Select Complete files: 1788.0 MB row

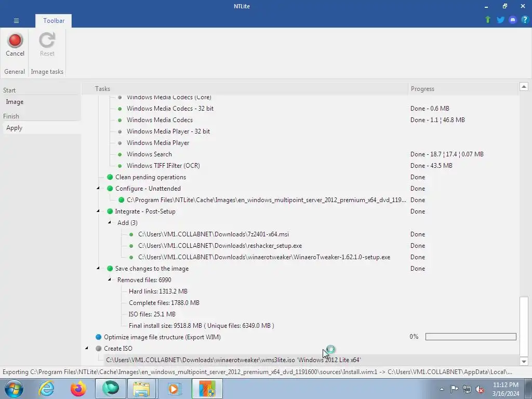164,303
